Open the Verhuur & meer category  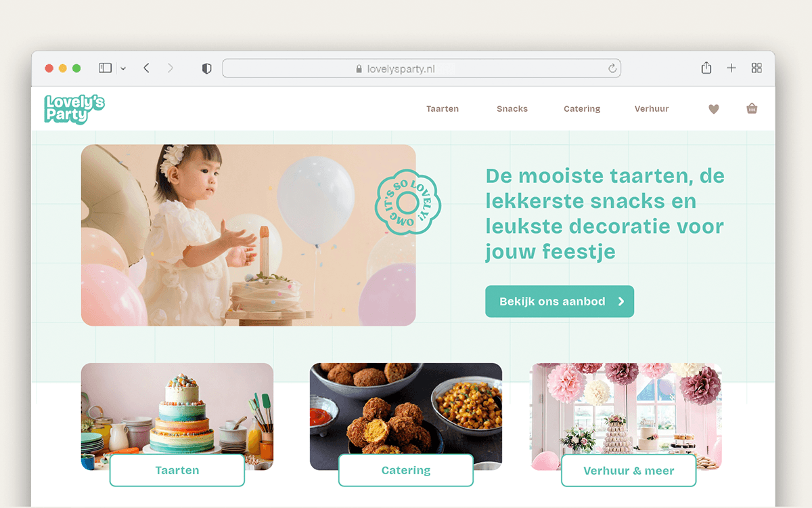(629, 470)
